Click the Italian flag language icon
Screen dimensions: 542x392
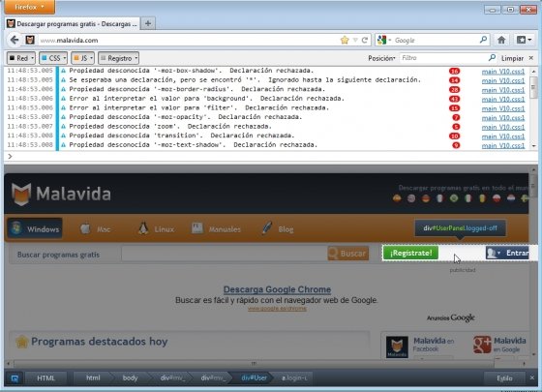pyautogui.click(x=468, y=198)
